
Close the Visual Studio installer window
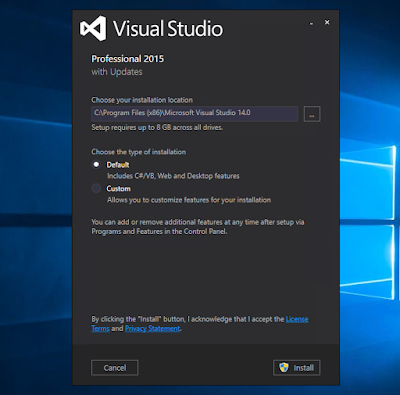pyautogui.click(x=327, y=22)
